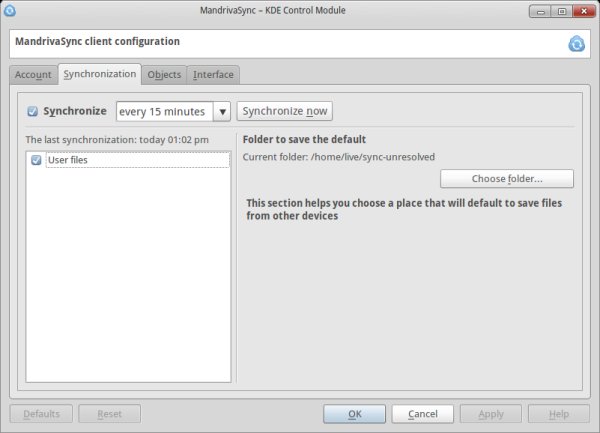Click the Apply button
Screen dimensions: 600x433
pos(491,414)
